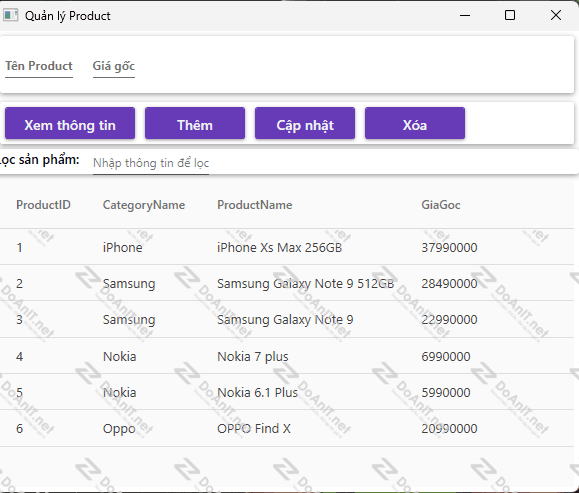
Task: Maximize the Quản lý Product window
Action: (510, 16)
